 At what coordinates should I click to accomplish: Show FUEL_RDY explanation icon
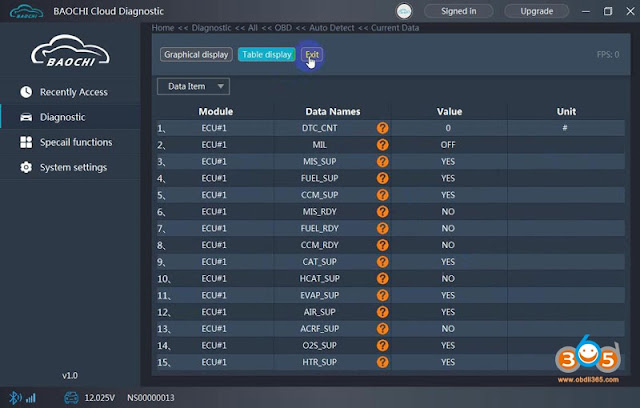[382, 228]
